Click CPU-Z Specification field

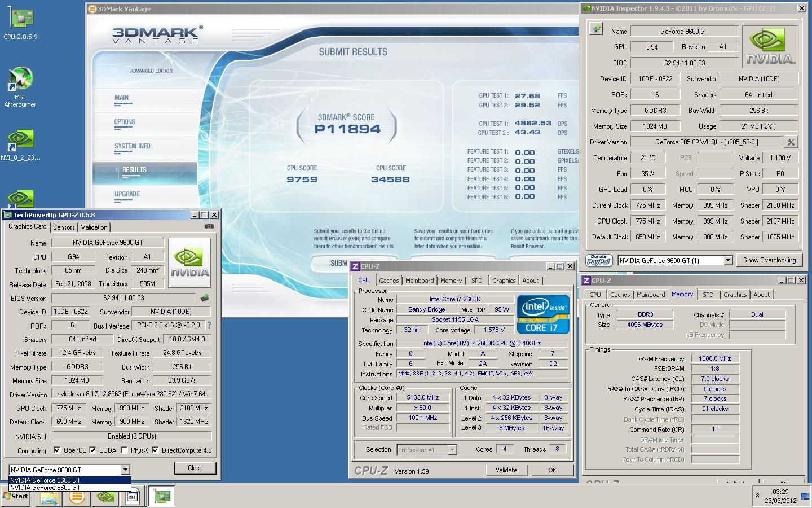point(482,343)
